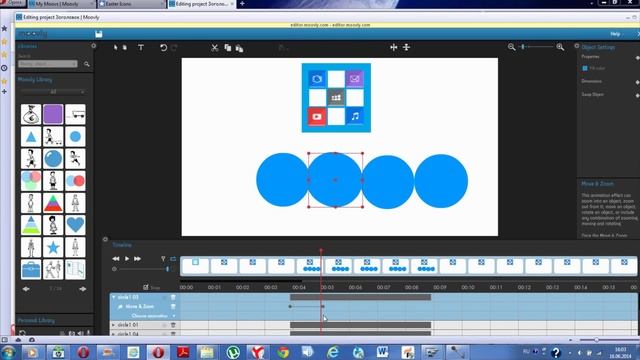Pick the purple square library object
The image size is (640, 360).
point(53,114)
